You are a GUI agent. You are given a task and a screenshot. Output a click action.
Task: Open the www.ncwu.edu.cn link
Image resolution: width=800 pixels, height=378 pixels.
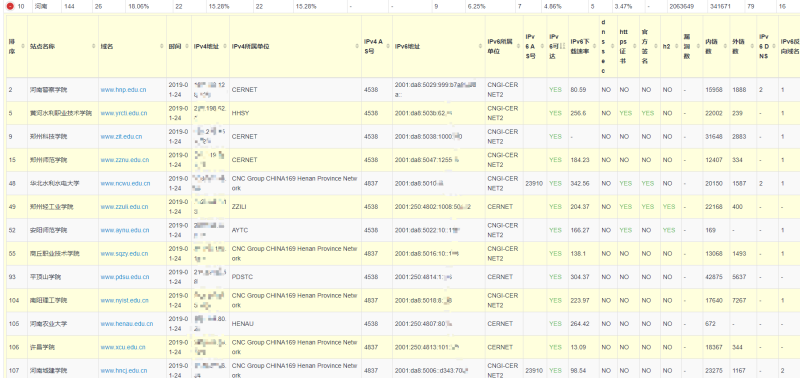pos(126,184)
